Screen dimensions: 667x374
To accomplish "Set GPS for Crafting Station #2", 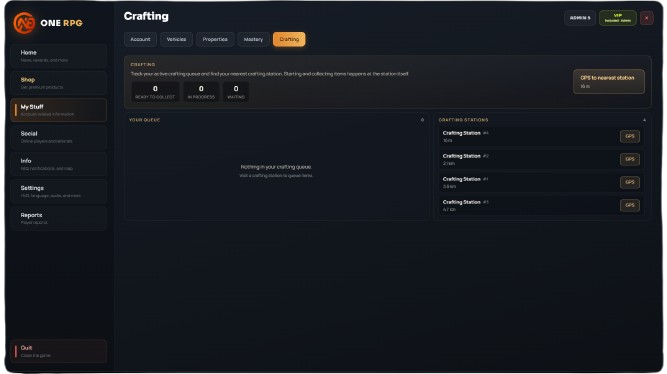I will (630, 159).
